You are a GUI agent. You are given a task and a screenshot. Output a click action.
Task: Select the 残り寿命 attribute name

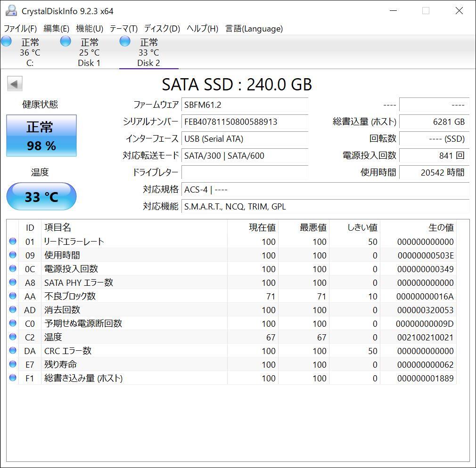tap(60, 364)
